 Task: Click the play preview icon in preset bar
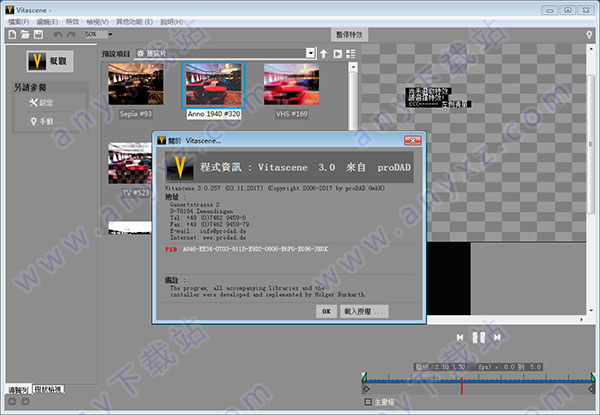tap(337, 54)
